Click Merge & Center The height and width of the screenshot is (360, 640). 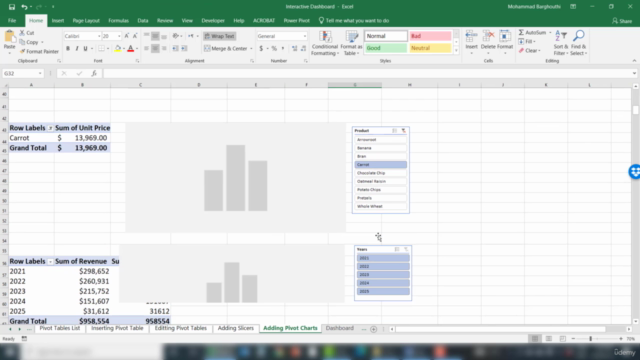click(226, 49)
